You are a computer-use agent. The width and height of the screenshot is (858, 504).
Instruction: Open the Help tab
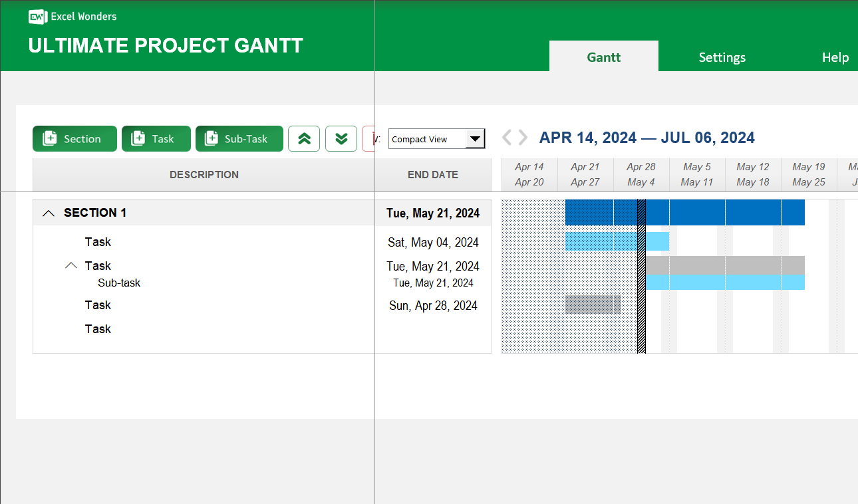pos(835,57)
